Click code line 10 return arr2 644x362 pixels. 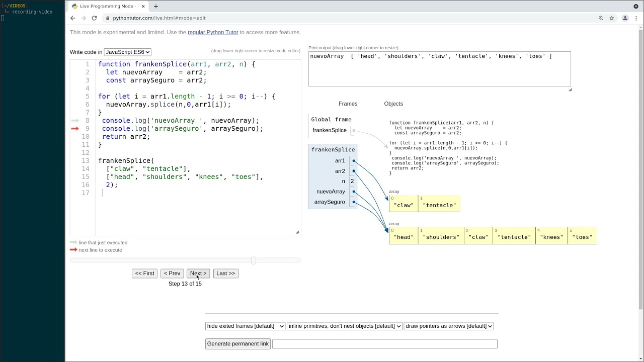(126, 137)
